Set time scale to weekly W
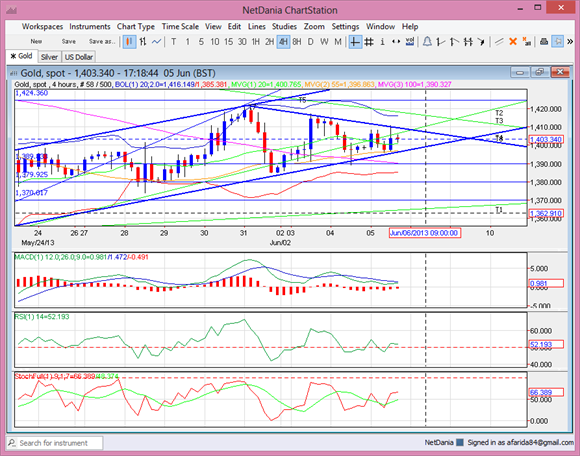The height and width of the screenshot is (456, 580). (x=324, y=42)
